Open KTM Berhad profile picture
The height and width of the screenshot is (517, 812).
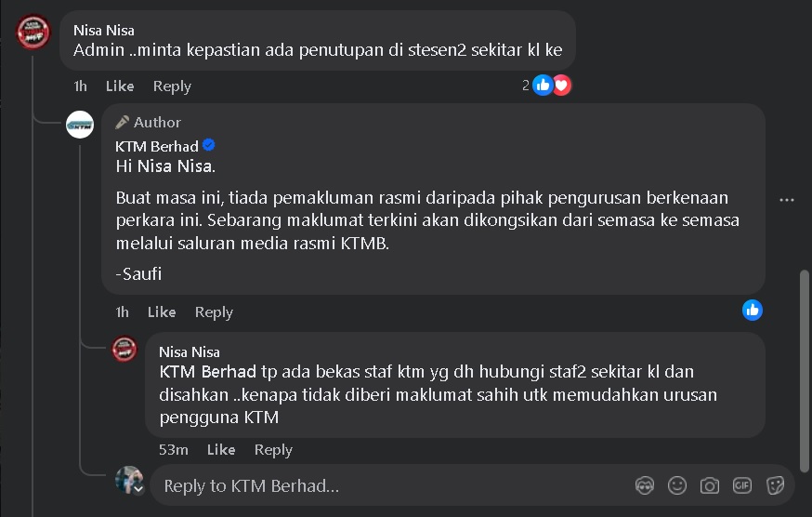click(80, 124)
